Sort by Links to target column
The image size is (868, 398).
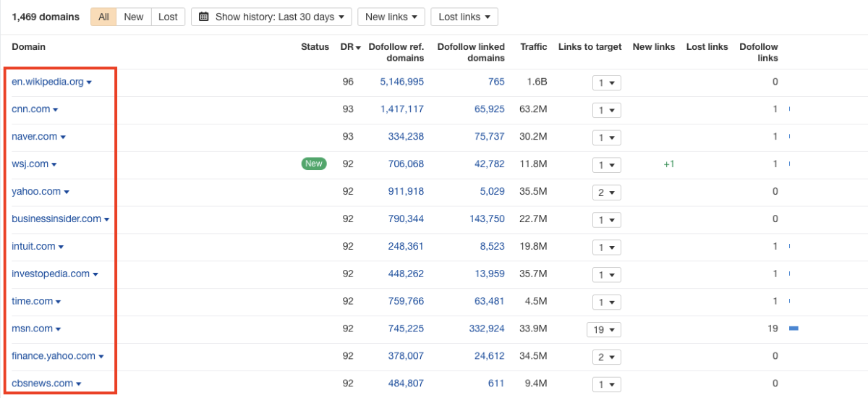tap(590, 47)
